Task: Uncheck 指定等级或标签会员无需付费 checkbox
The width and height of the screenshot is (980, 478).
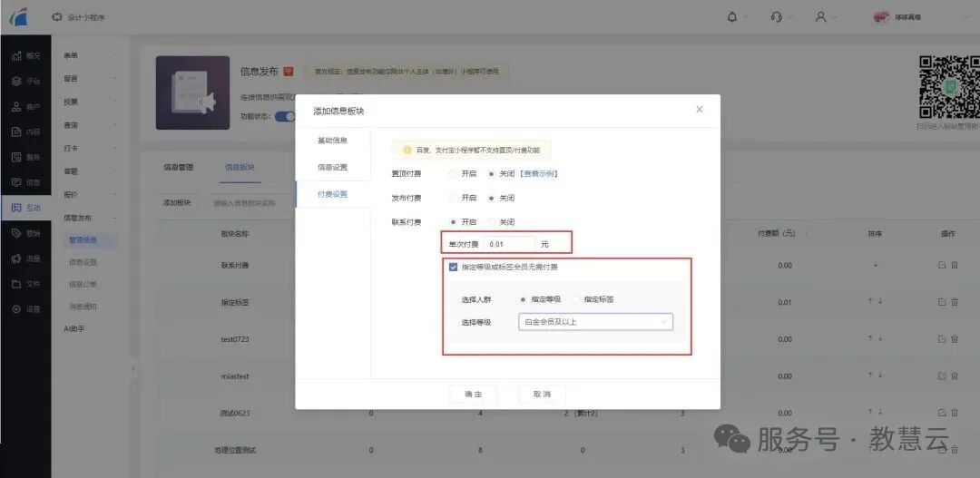Action: click(454, 267)
